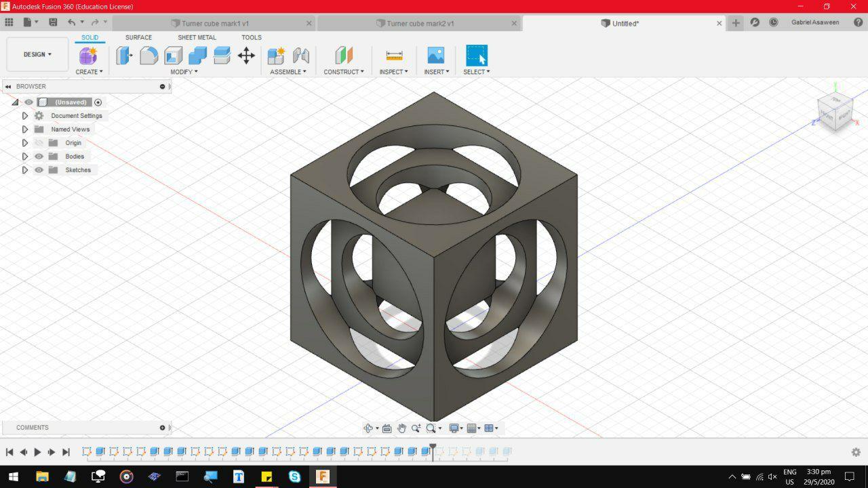Open the Data Panel grid icon

[x=9, y=22]
